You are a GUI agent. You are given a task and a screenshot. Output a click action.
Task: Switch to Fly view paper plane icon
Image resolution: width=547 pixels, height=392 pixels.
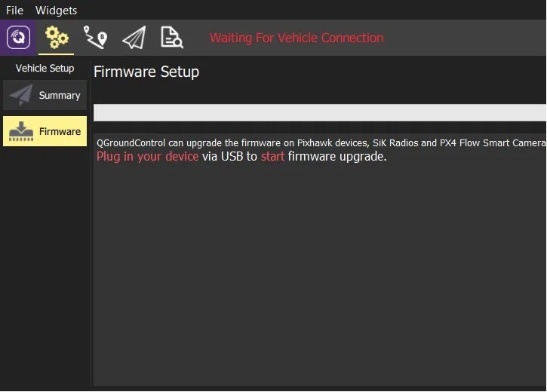pos(134,37)
